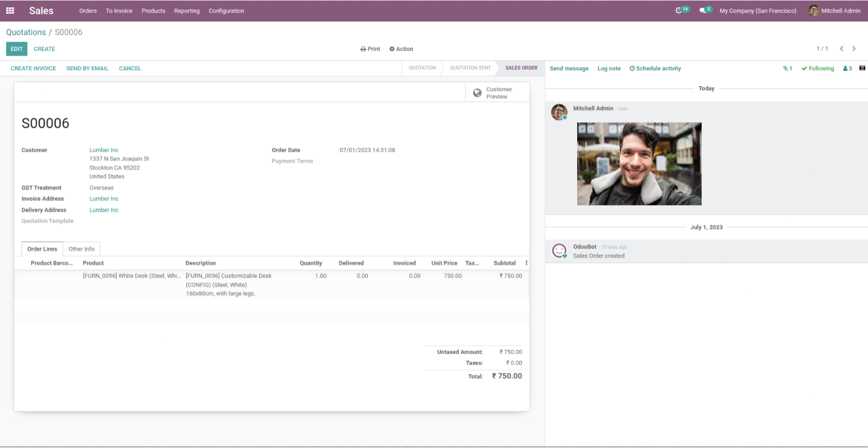
Task: Sort by Invoiced column header
Action: [405, 263]
